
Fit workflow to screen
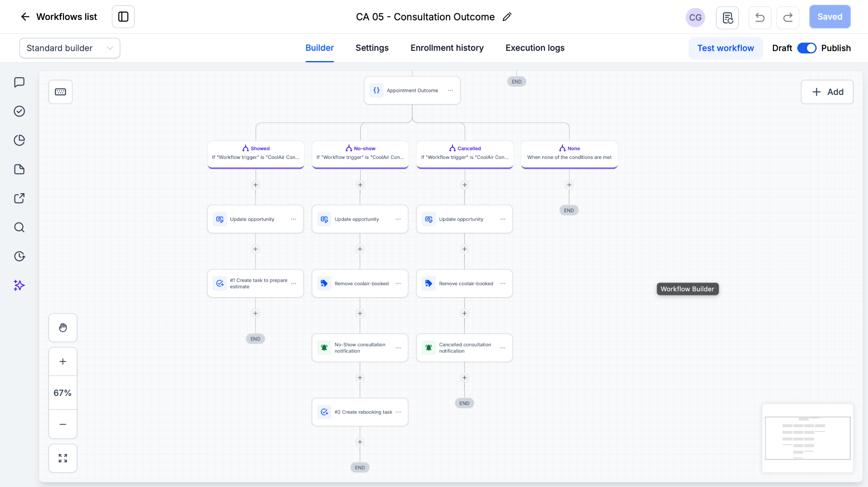point(63,458)
